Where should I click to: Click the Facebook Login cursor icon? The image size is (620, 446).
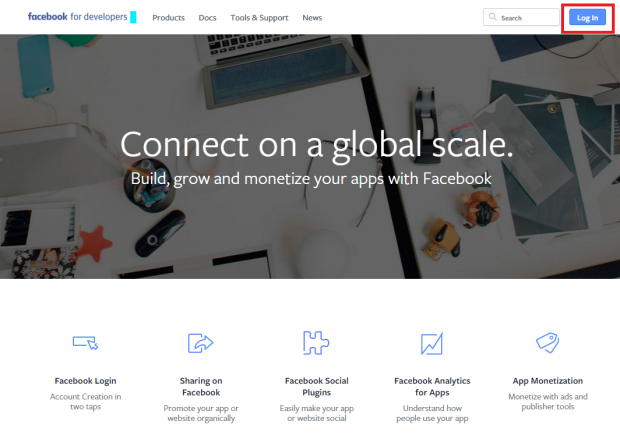(x=85, y=343)
